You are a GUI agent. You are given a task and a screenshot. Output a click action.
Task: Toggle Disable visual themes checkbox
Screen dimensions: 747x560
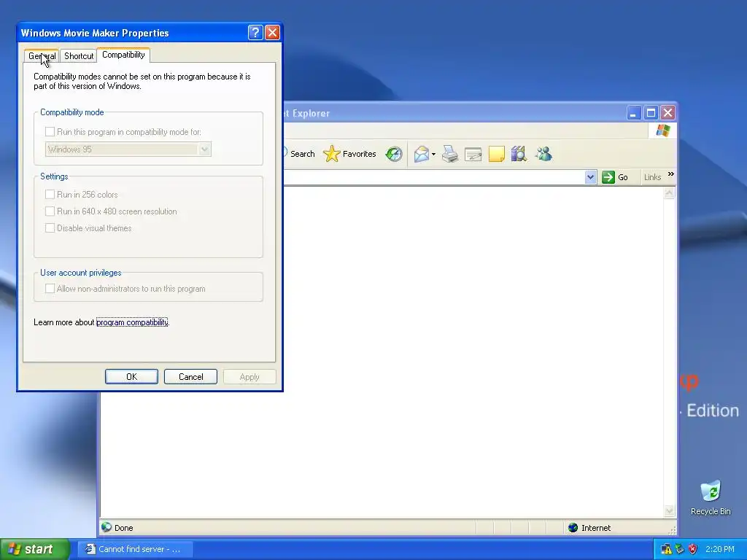pyautogui.click(x=50, y=227)
